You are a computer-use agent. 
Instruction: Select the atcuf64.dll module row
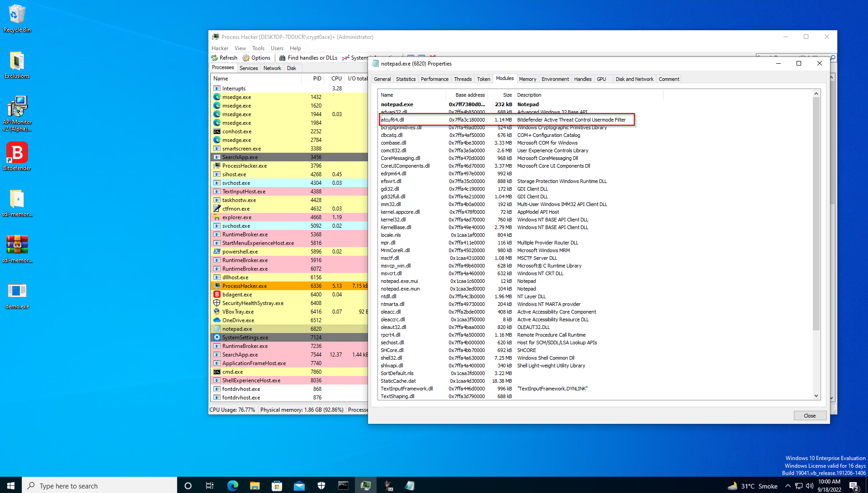[x=392, y=120]
